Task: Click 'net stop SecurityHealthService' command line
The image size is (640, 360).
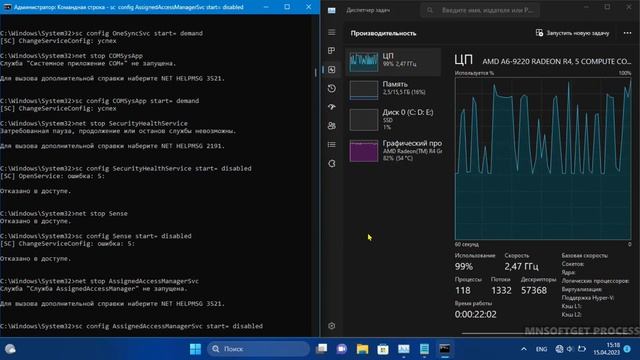Action: click(94, 123)
